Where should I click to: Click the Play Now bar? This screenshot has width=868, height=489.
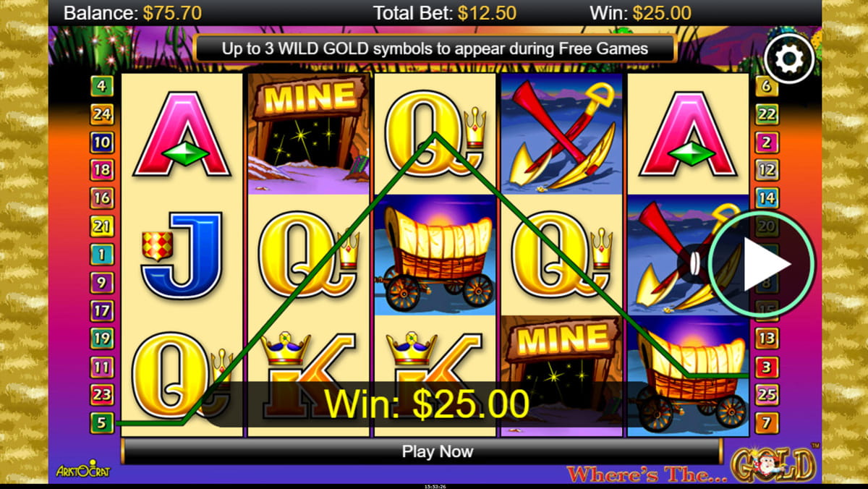(x=421, y=451)
